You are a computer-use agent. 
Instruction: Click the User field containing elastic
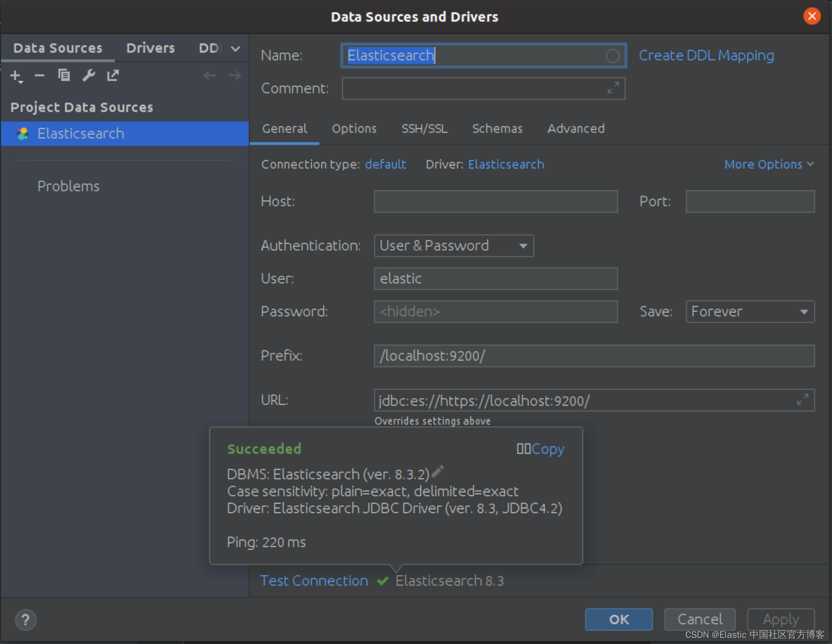(496, 279)
